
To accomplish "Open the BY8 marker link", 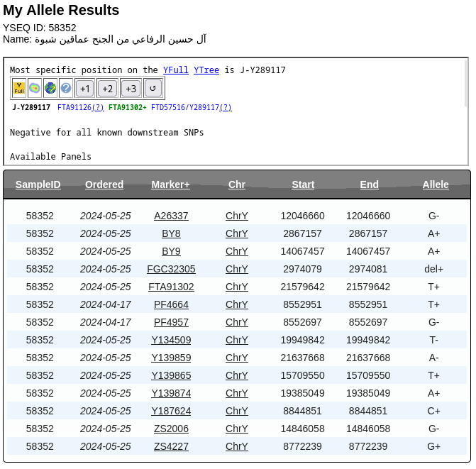I will [x=171, y=233].
